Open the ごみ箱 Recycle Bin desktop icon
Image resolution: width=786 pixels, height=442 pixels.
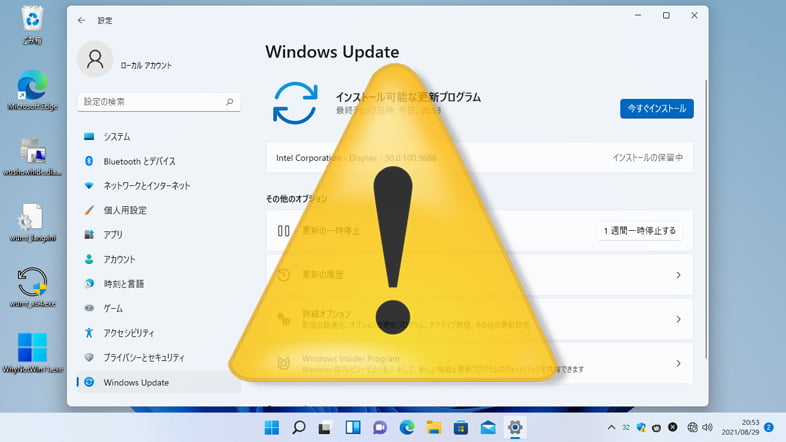(x=32, y=25)
